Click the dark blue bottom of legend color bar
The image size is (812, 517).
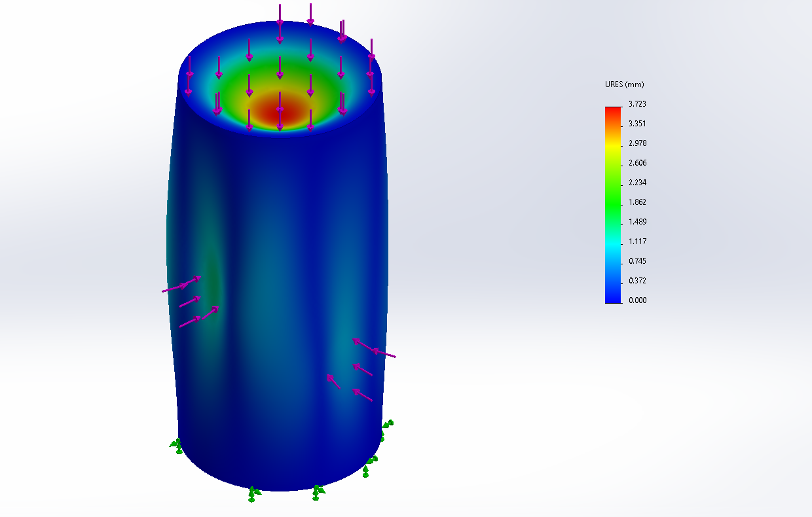(612, 298)
